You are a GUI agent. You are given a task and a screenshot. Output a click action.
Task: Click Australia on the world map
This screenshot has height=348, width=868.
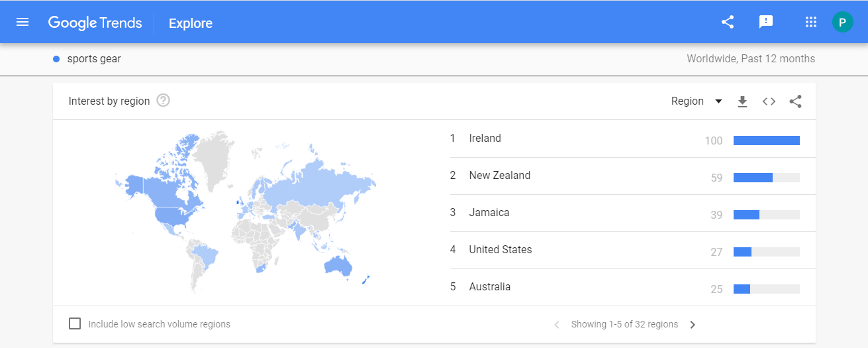338,266
